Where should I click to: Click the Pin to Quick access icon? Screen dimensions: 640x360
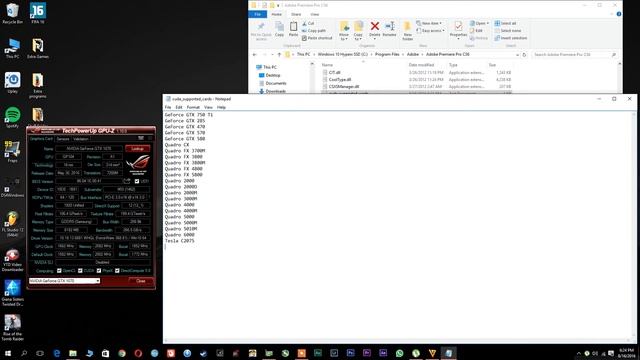click(x=261, y=27)
